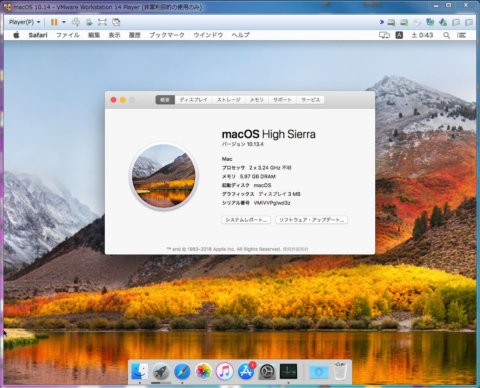Open the 表示 menu
The width and height of the screenshot is (480, 388).
(x=114, y=35)
